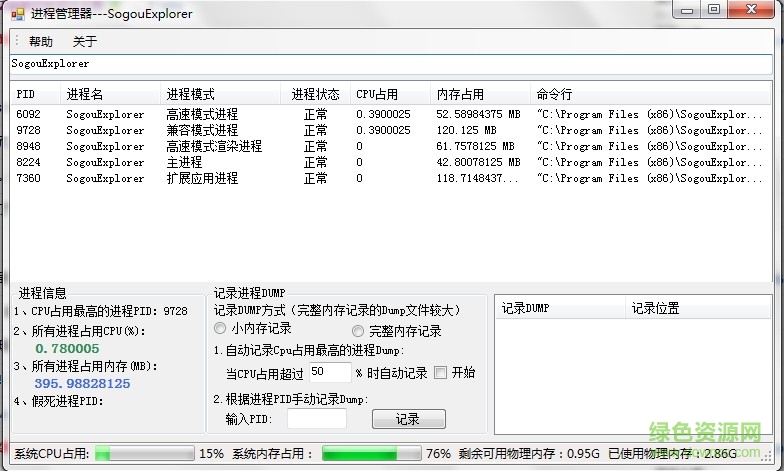Click 高速模式渲染进程 cell
Viewport: 784px width, 471px height.
(x=214, y=146)
